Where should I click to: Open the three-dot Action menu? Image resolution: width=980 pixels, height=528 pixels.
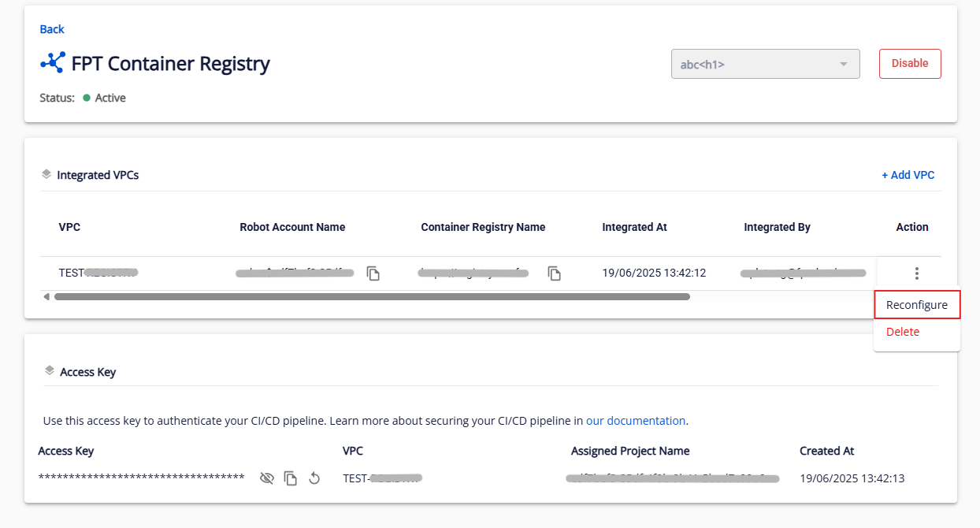click(x=916, y=273)
